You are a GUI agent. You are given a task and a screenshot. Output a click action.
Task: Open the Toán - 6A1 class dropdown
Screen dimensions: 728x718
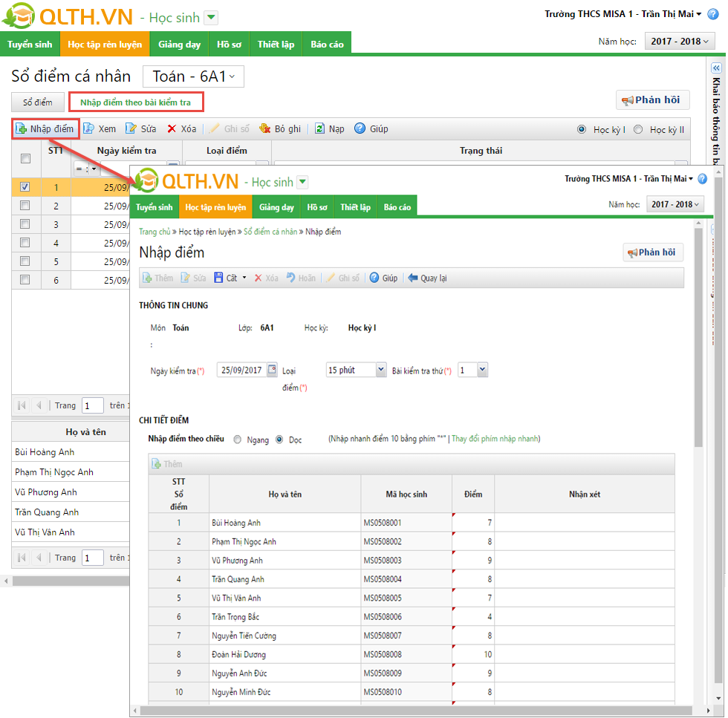193,76
